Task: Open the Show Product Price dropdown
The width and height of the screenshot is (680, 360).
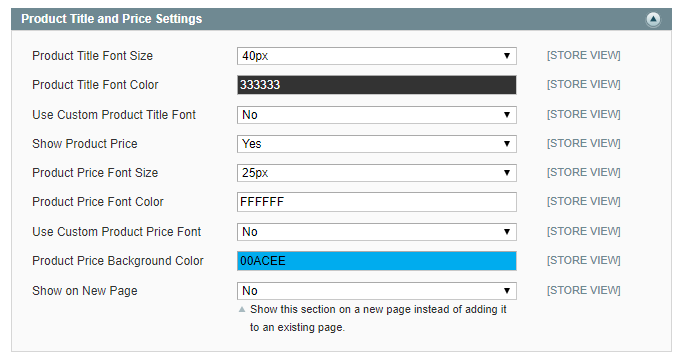Action: (x=376, y=144)
